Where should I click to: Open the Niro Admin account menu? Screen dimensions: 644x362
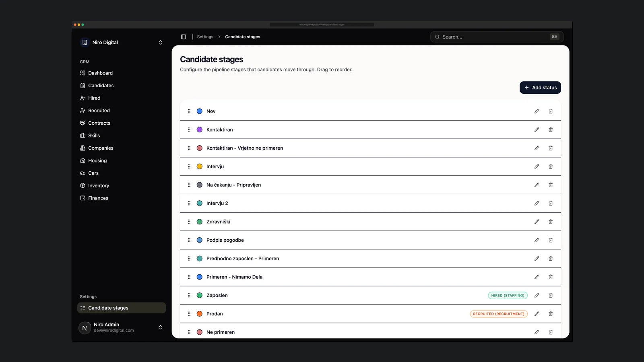(x=122, y=327)
